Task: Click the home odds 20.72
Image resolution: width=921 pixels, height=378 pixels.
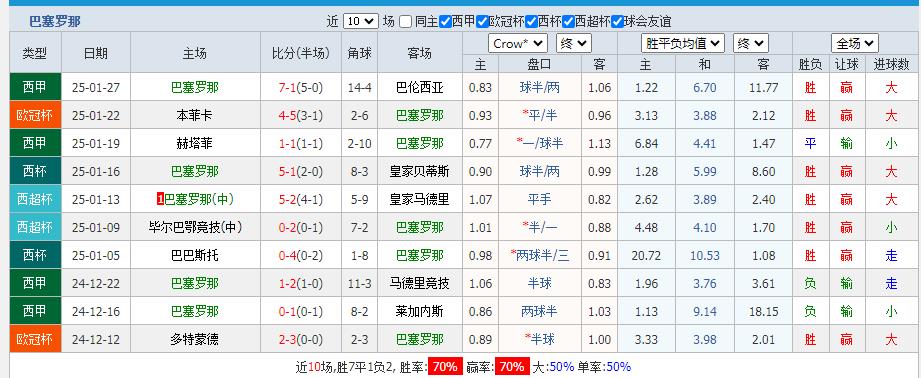Action: tap(646, 255)
